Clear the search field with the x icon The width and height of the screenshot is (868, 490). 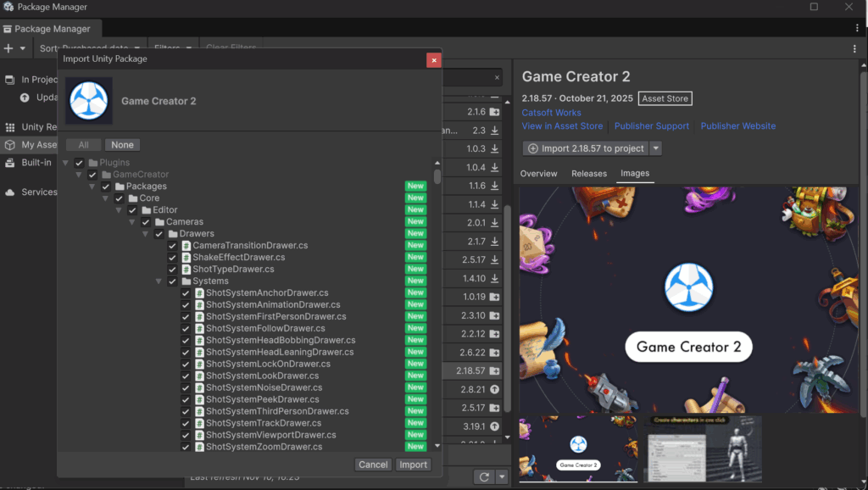(498, 78)
